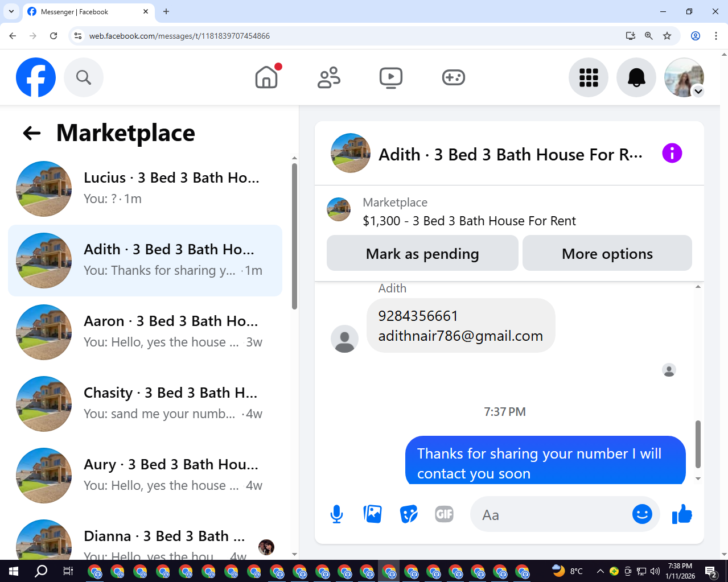
Task: Show hidden system tray icons
Action: (x=600, y=571)
